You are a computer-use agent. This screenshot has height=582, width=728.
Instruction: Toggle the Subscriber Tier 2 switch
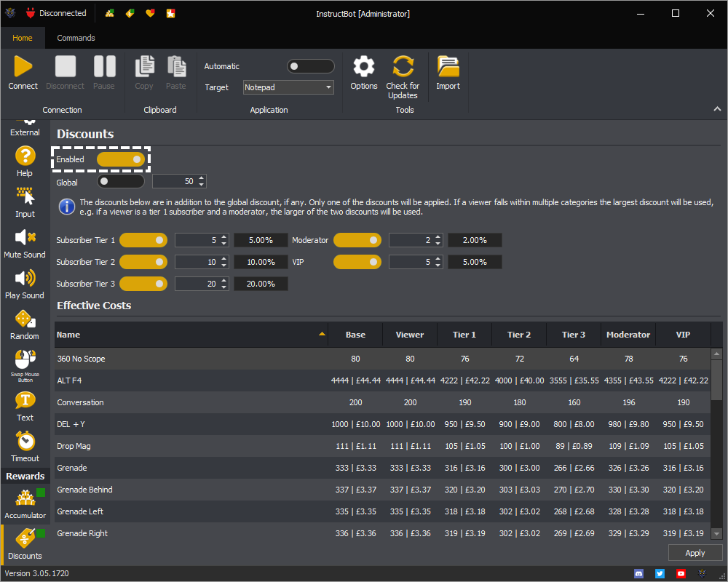click(x=143, y=262)
